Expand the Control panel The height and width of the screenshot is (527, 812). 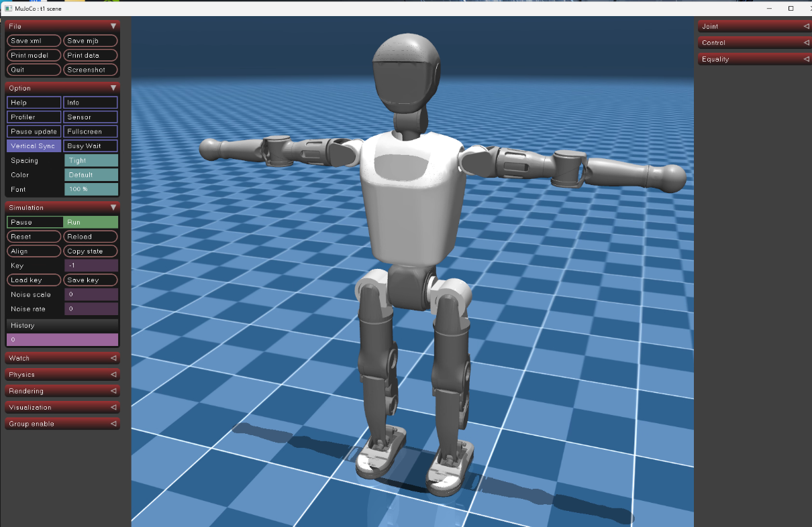754,43
